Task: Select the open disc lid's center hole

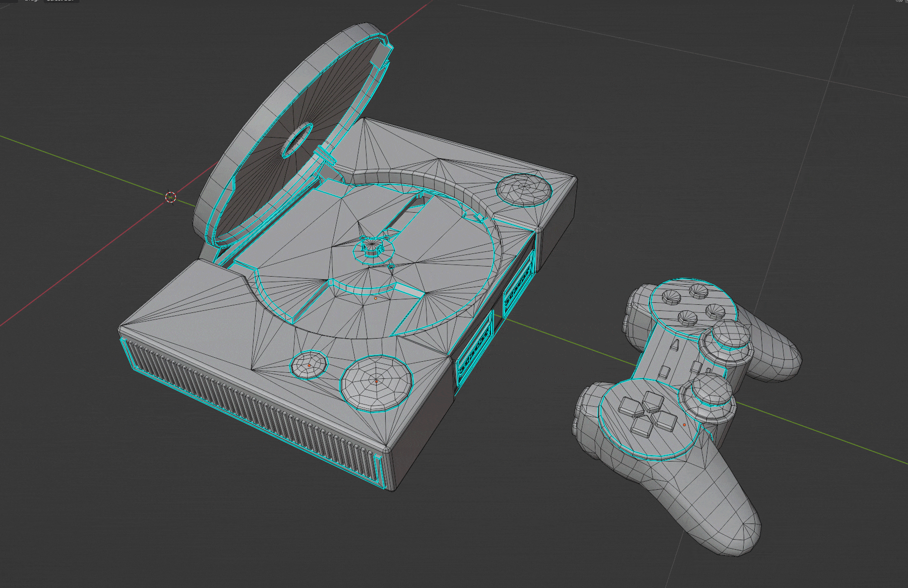Action: point(297,141)
